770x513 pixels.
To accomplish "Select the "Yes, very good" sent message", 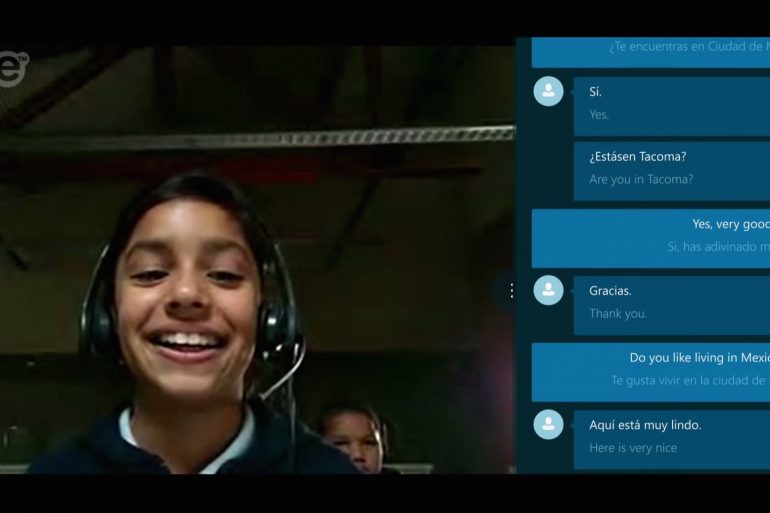I will (730, 224).
